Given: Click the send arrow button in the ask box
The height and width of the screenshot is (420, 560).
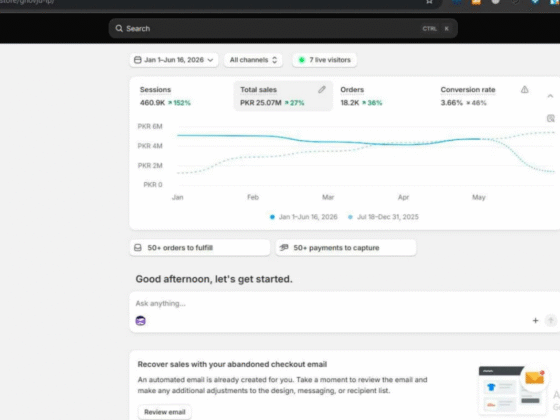Looking at the screenshot, I should (551, 321).
